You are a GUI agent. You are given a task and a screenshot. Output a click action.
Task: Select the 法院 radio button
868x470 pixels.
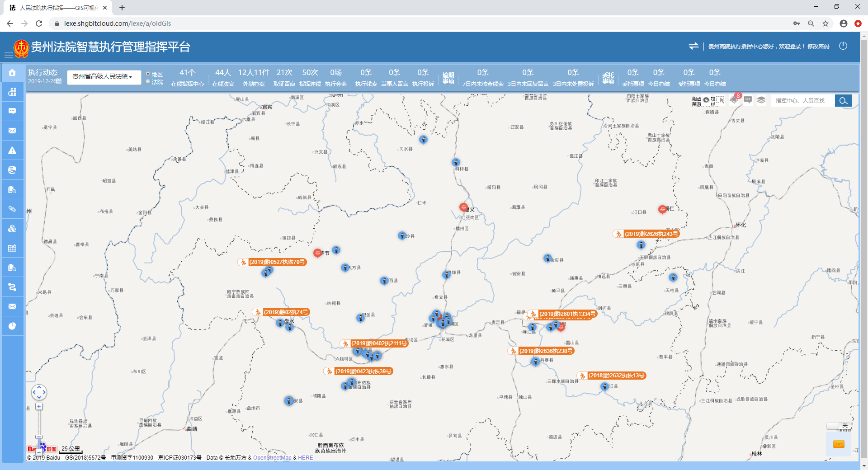point(148,82)
